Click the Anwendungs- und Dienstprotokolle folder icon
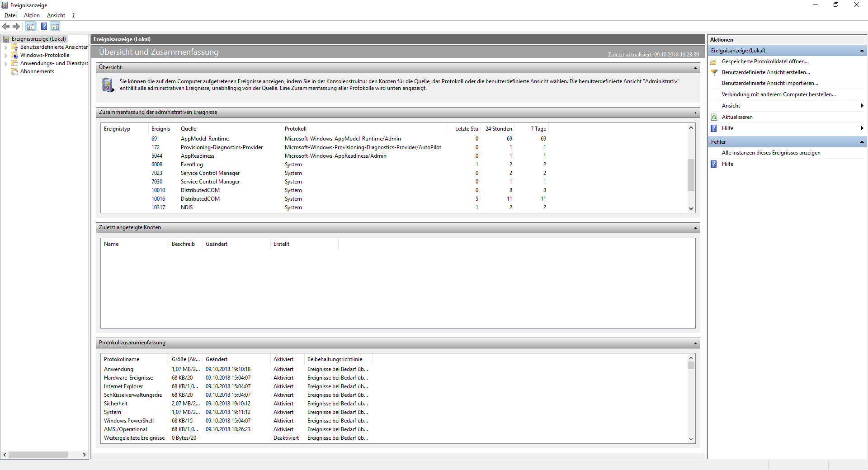The width and height of the screenshot is (868, 470). click(14, 63)
